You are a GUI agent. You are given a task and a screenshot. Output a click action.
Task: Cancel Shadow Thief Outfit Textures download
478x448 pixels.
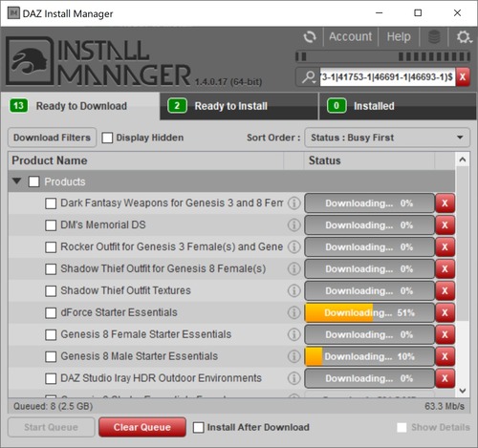click(x=445, y=290)
